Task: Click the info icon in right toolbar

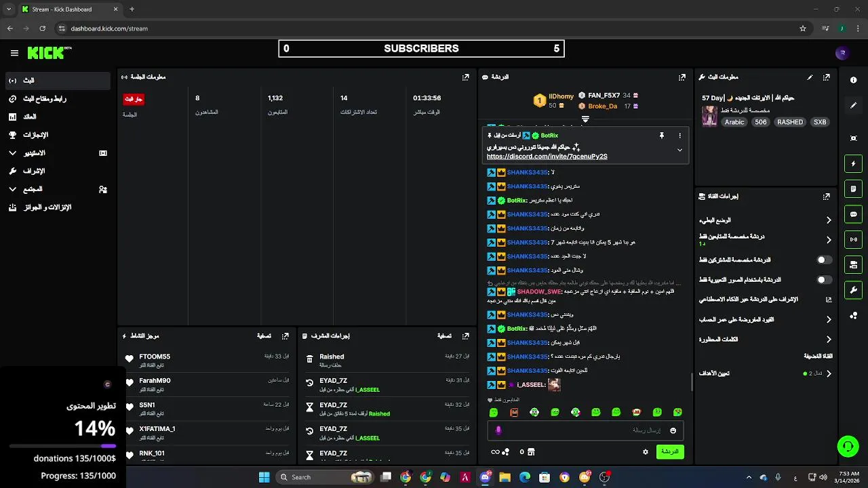Action: pos(854,80)
